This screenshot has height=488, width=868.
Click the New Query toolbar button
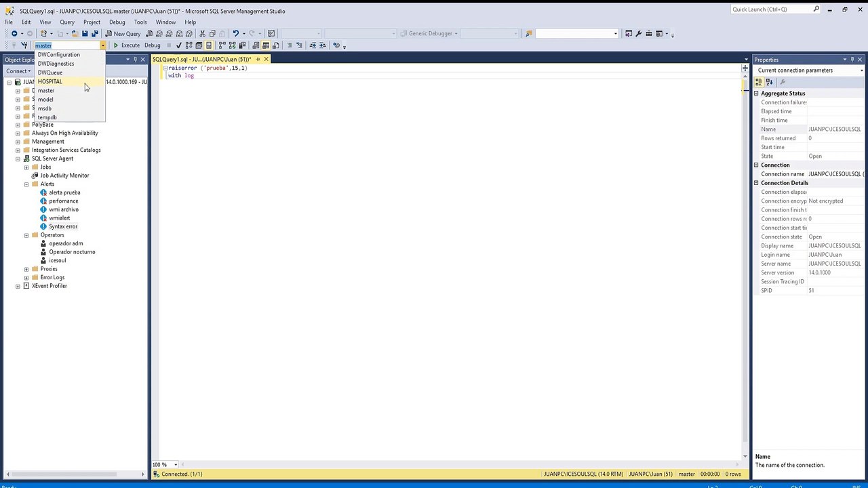(x=123, y=33)
